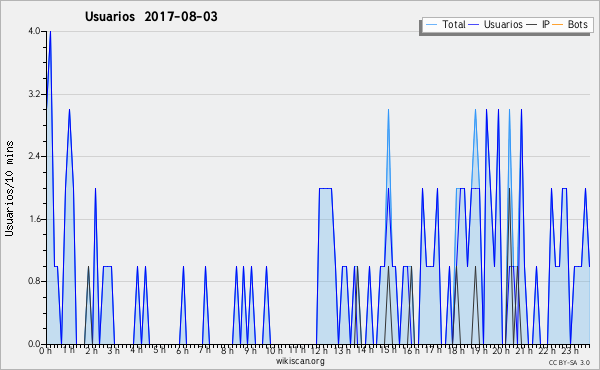Click the 0 h label on x-axis
The image size is (600, 370).
point(45,350)
